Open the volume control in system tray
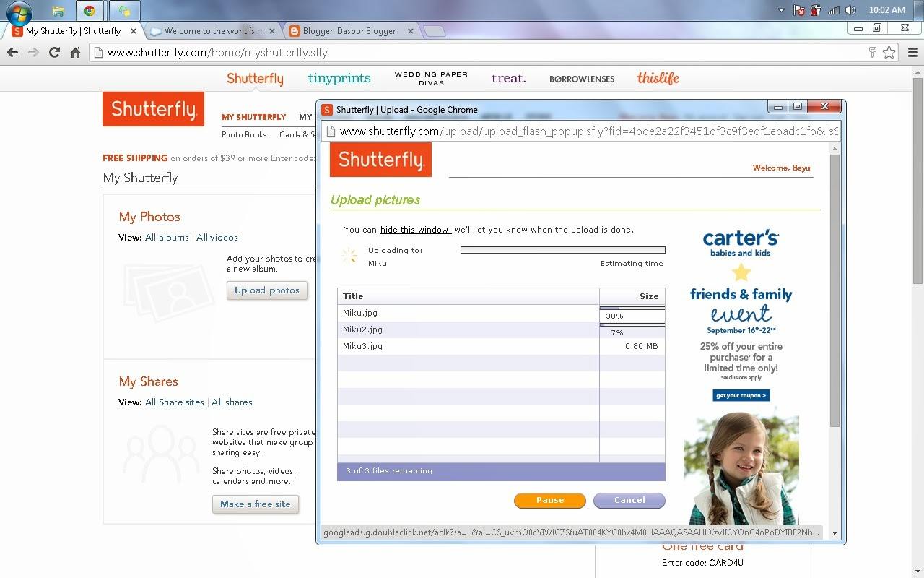The image size is (924, 578). pos(850,10)
